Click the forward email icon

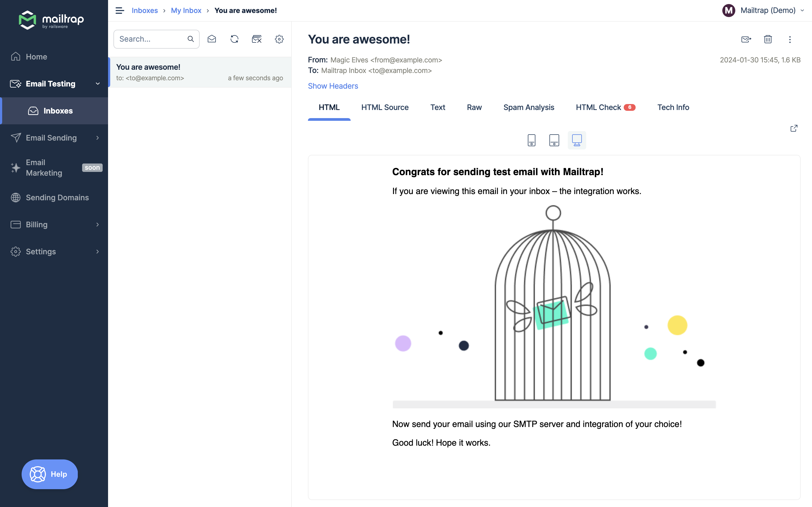coord(746,39)
